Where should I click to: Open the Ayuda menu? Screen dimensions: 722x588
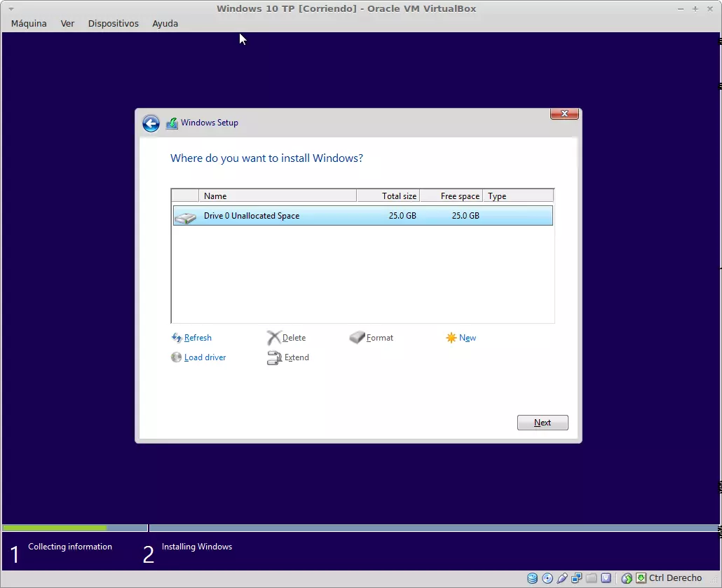click(x=165, y=23)
